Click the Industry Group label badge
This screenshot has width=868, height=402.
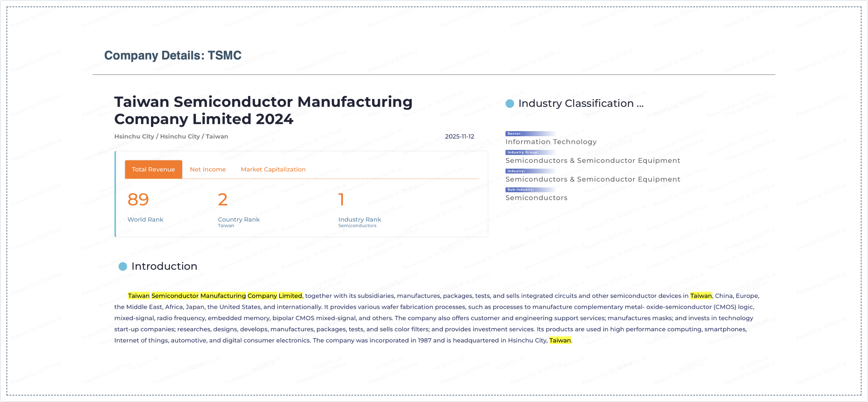[523, 152]
